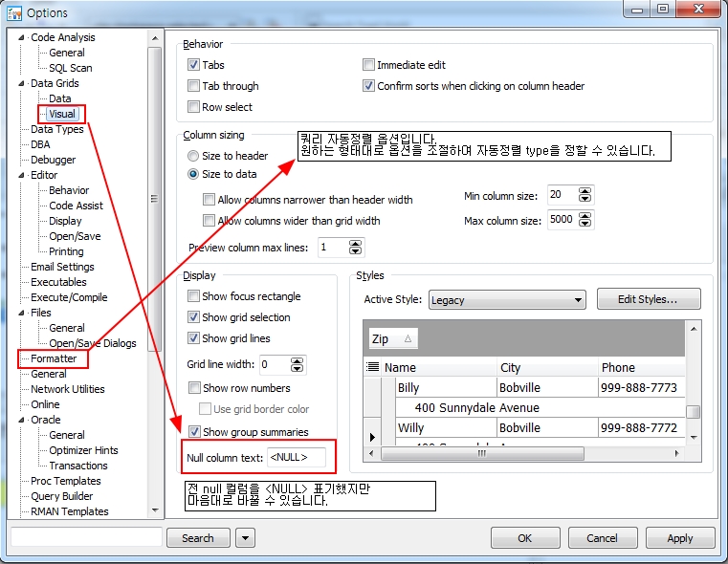Image resolution: width=728 pixels, height=564 pixels.
Task: Click the Null column text field
Action: 296,458
